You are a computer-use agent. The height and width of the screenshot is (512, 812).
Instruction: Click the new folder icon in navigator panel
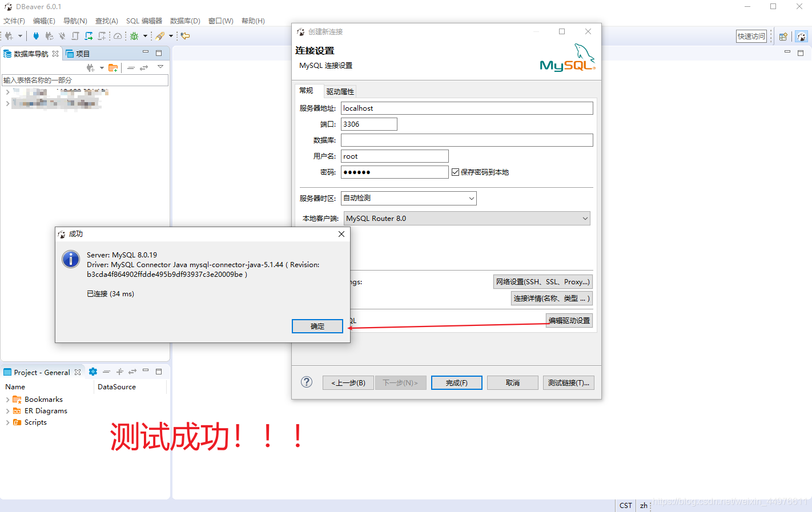click(x=113, y=68)
